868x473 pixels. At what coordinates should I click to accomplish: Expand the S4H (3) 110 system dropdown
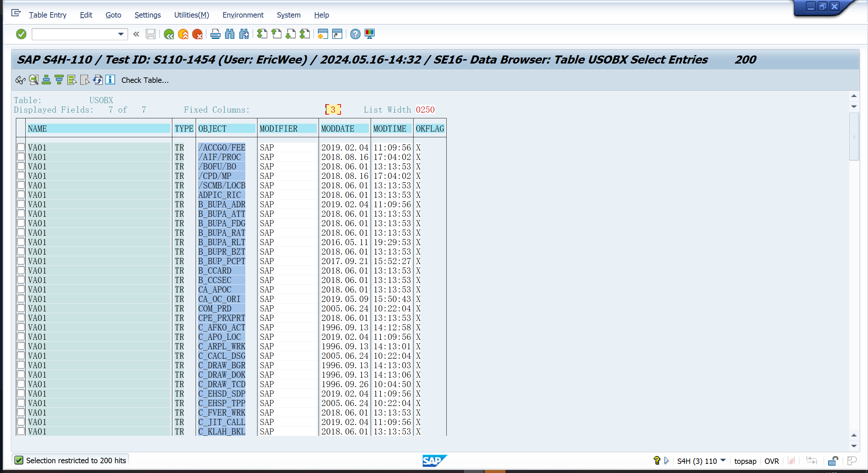point(723,460)
